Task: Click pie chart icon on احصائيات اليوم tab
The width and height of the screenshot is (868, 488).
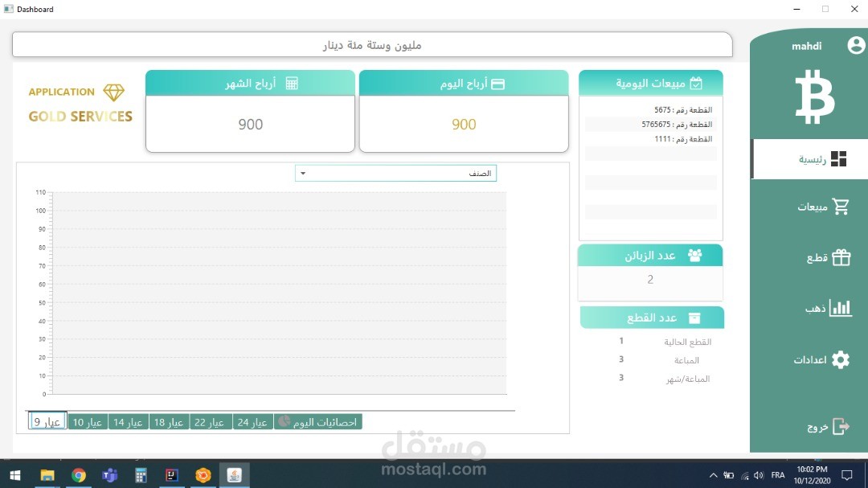Action: click(x=284, y=421)
